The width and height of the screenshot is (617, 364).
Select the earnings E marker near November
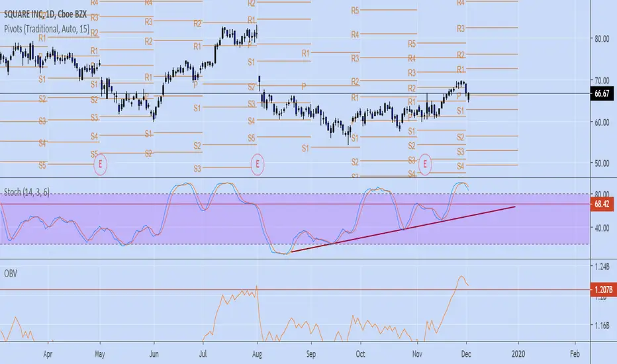click(425, 164)
